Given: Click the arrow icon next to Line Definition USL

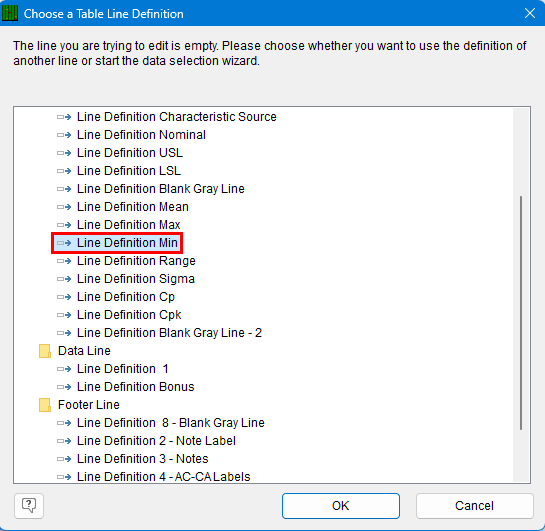Looking at the screenshot, I should (x=64, y=153).
